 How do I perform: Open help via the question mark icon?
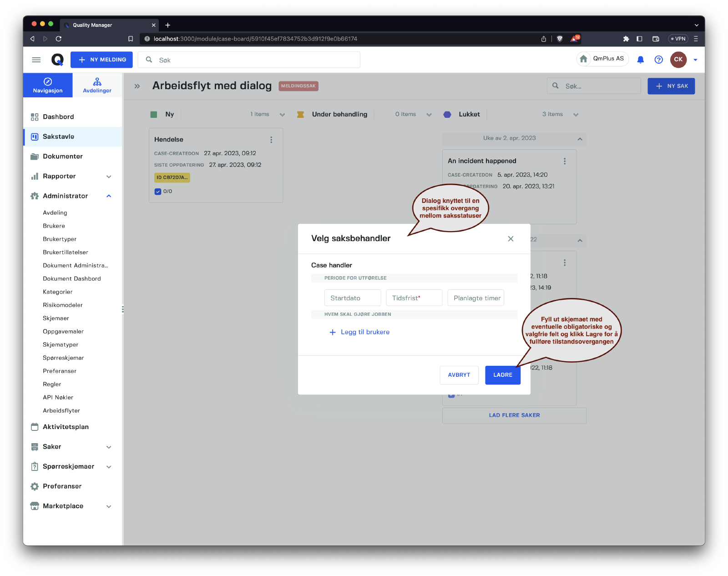click(658, 60)
